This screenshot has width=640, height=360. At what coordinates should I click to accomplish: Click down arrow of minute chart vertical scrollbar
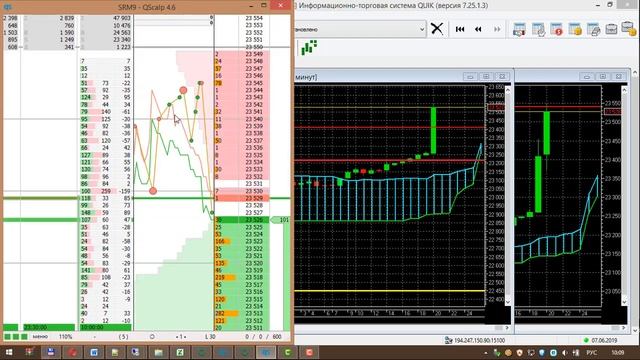click(508, 302)
